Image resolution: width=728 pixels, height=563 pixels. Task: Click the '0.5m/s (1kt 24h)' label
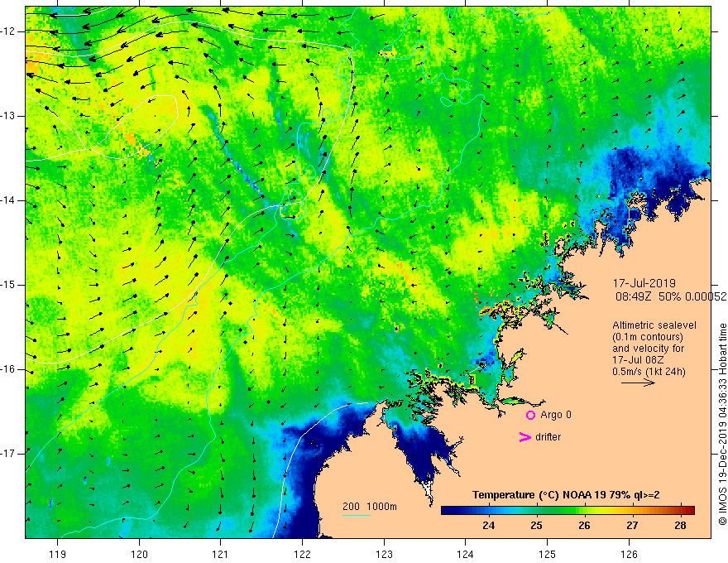tap(649, 372)
